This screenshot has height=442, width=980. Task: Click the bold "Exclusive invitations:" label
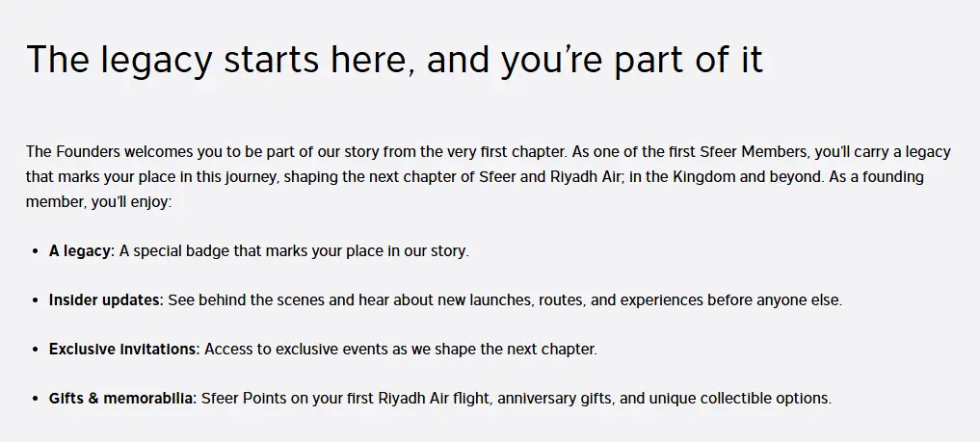[x=124, y=349]
